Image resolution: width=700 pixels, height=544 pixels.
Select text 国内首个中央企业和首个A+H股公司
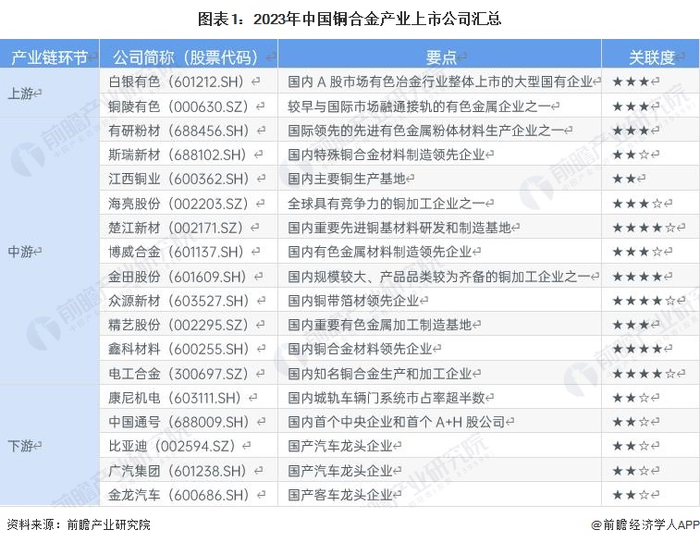click(x=396, y=422)
